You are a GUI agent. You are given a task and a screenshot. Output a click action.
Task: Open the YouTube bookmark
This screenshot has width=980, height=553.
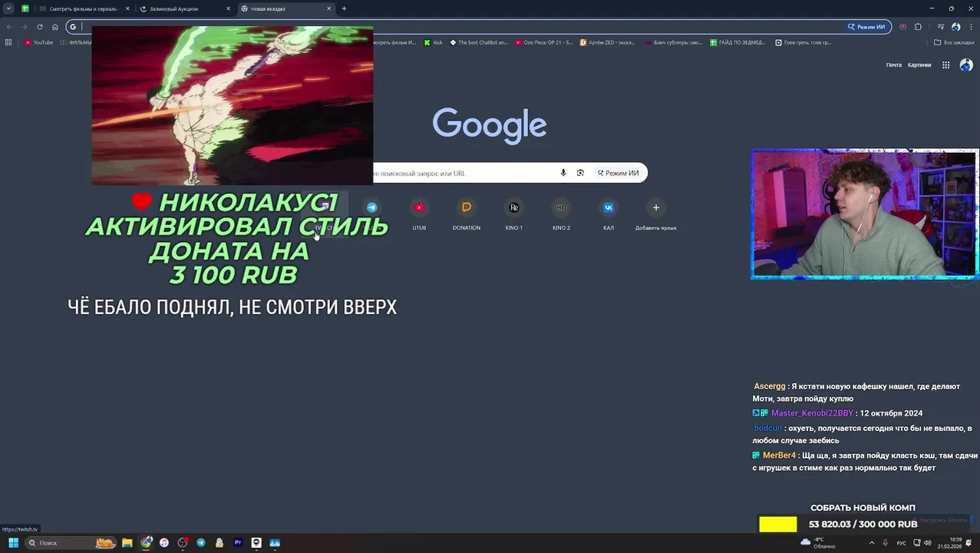click(x=39, y=42)
